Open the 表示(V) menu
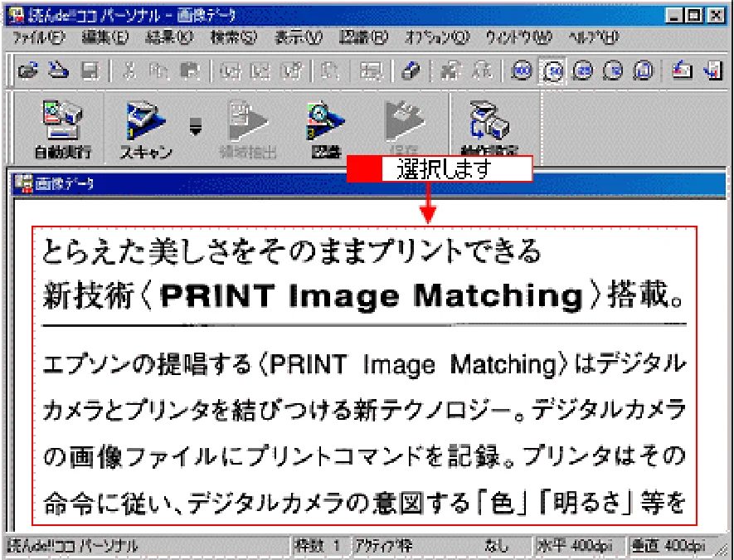The width and height of the screenshot is (734, 560). [299, 37]
